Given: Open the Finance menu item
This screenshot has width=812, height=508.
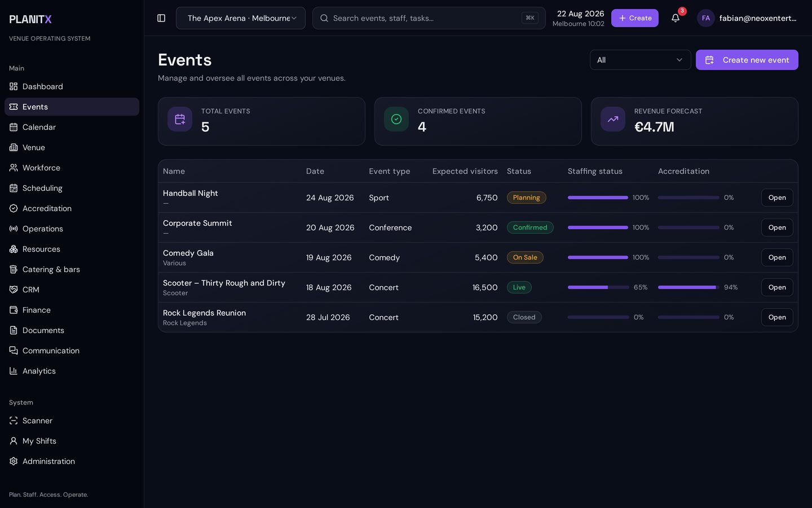Looking at the screenshot, I should 72,310.
